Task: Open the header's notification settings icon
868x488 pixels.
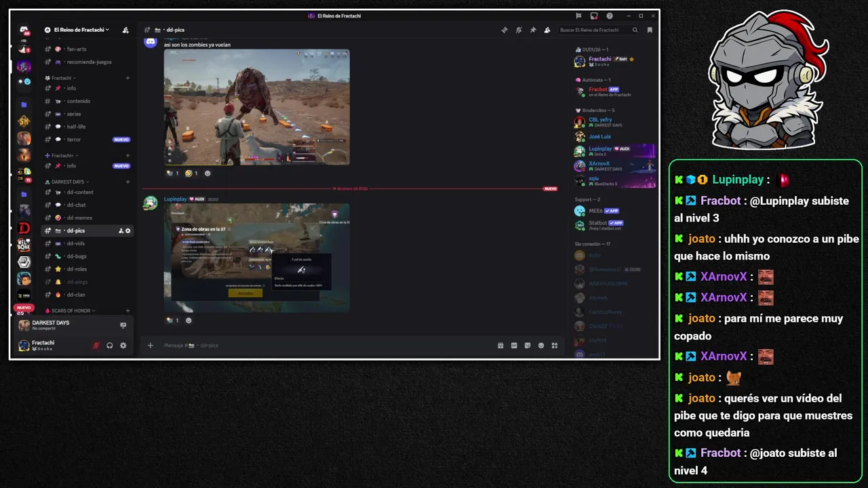Action: click(519, 30)
